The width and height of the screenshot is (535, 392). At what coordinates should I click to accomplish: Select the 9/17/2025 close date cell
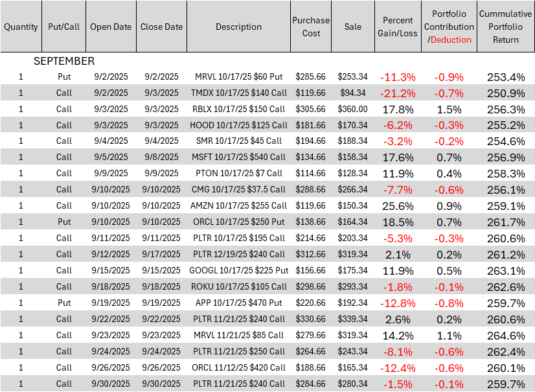161,254
